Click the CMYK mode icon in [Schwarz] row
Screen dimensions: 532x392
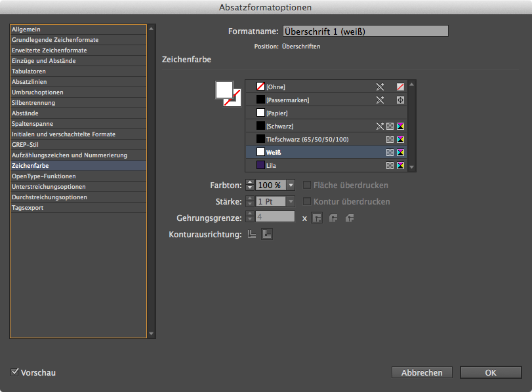400,126
